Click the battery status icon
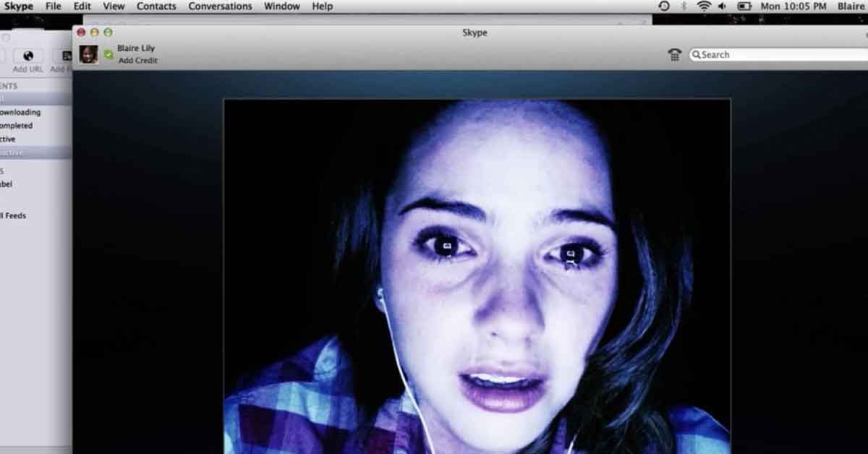Image resolution: width=868 pixels, height=454 pixels. [744, 6]
